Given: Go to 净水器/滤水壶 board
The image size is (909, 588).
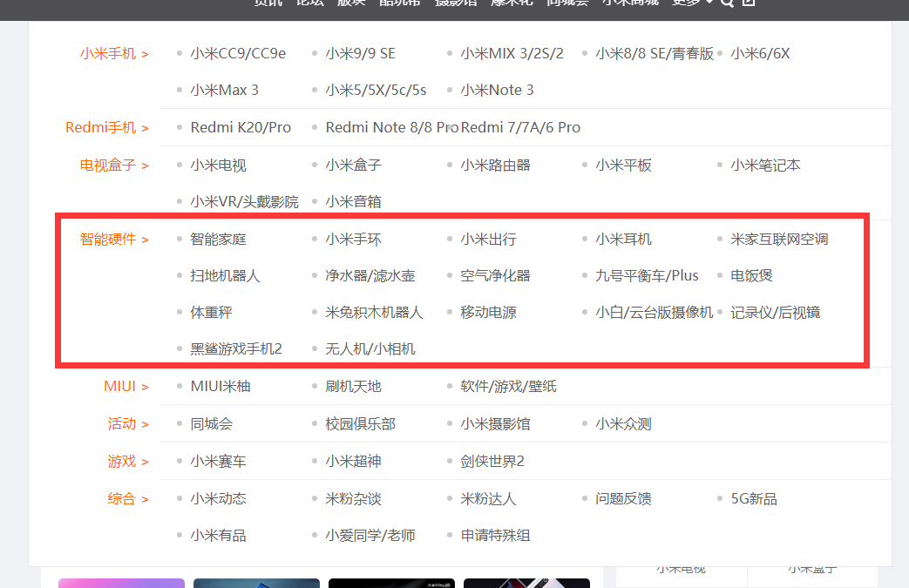Looking at the screenshot, I should 370,276.
